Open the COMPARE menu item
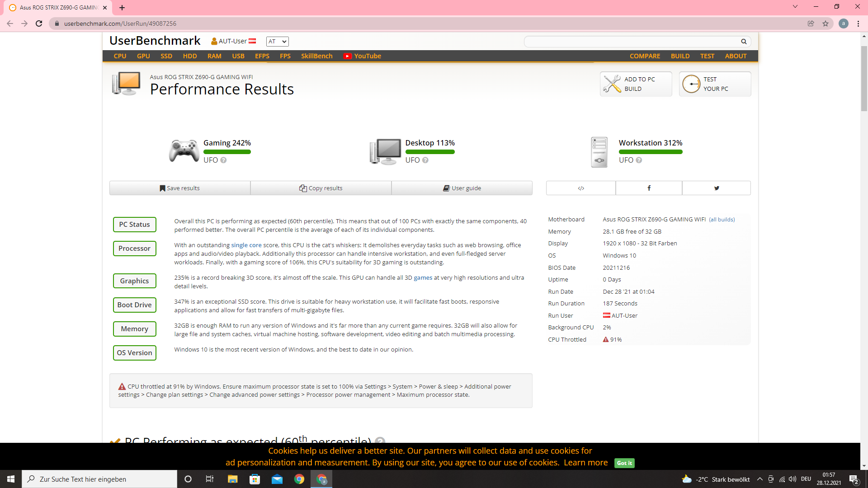 coord(645,56)
